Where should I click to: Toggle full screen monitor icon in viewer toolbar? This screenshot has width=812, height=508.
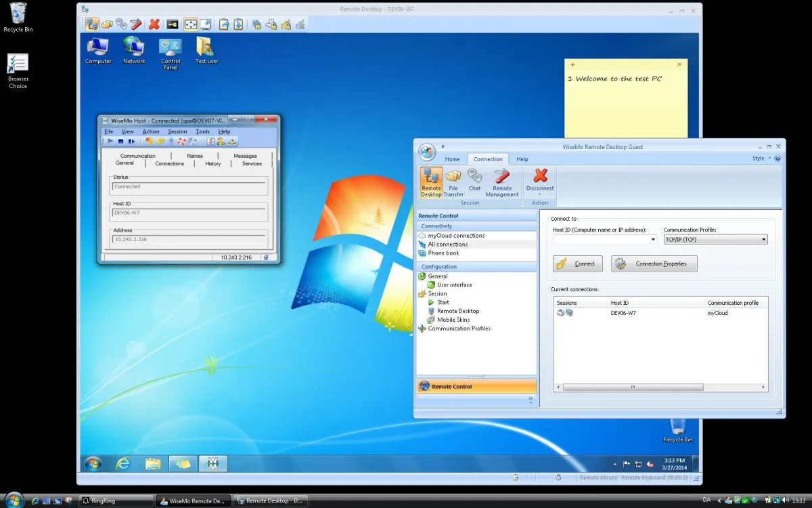206,24
